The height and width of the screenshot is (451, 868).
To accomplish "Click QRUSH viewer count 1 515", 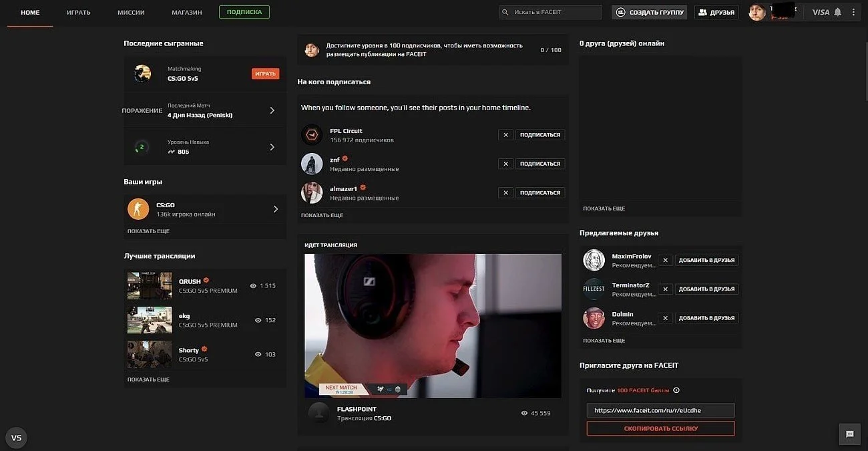I will [262, 286].
